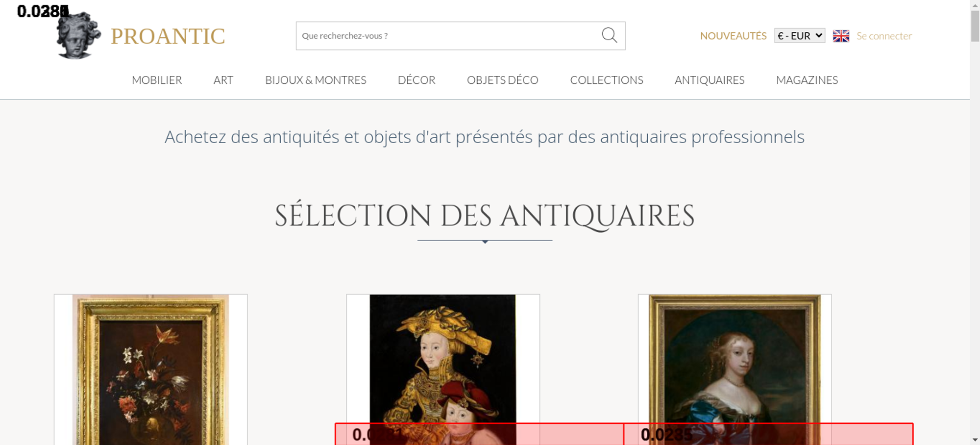980x445 pixels.
Task: Open the flower still life painting thumbnail
Action: pos(150,368)
